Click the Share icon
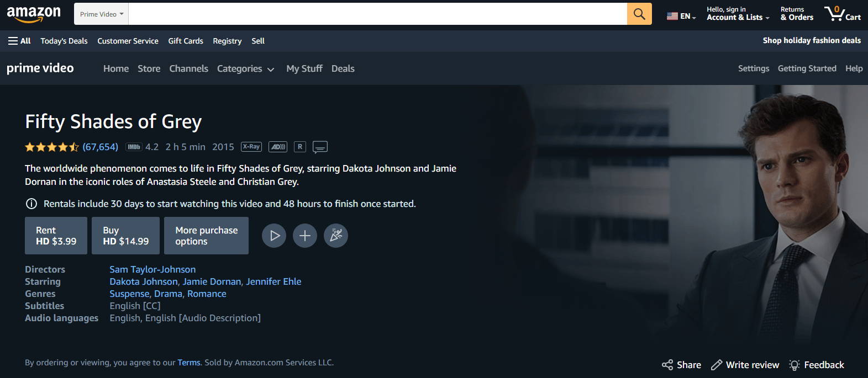Screen dimensions: 868x378 pyautogui.click(x=667, y=365)
